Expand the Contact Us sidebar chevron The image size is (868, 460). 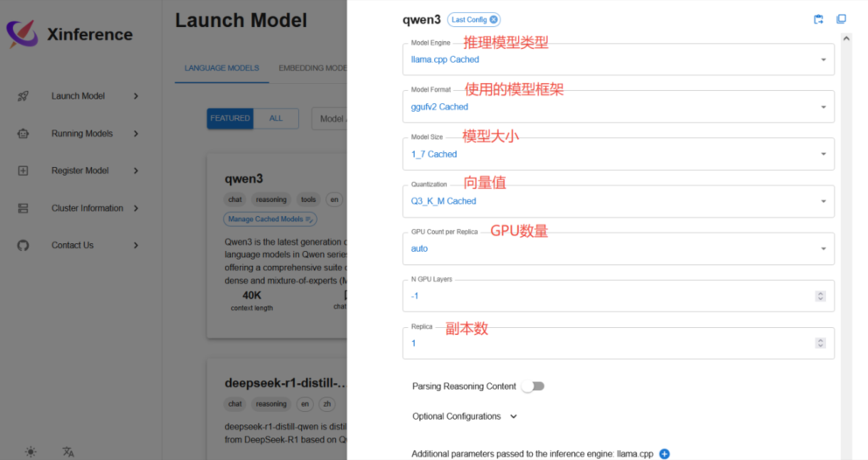tap(136, 245)
